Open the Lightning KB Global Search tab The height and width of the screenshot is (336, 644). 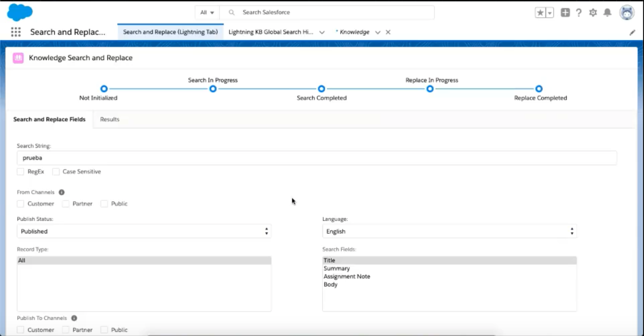tap(271, 32)
